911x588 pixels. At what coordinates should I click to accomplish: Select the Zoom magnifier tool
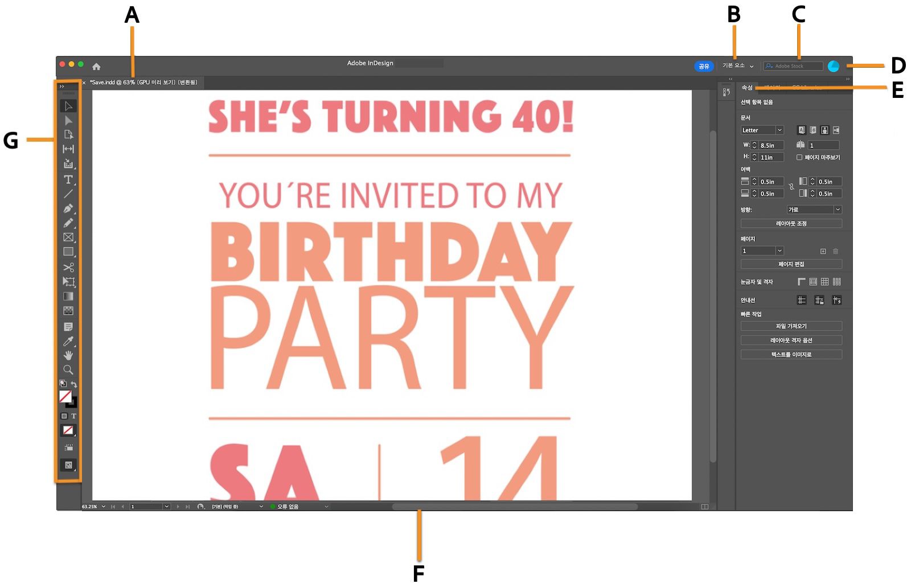[68, 369]
